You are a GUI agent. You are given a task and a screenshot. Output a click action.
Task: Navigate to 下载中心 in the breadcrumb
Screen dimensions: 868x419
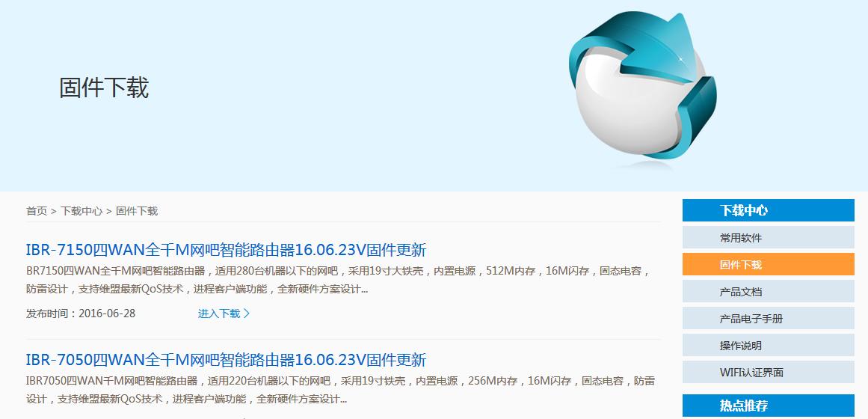click(81, 211)
